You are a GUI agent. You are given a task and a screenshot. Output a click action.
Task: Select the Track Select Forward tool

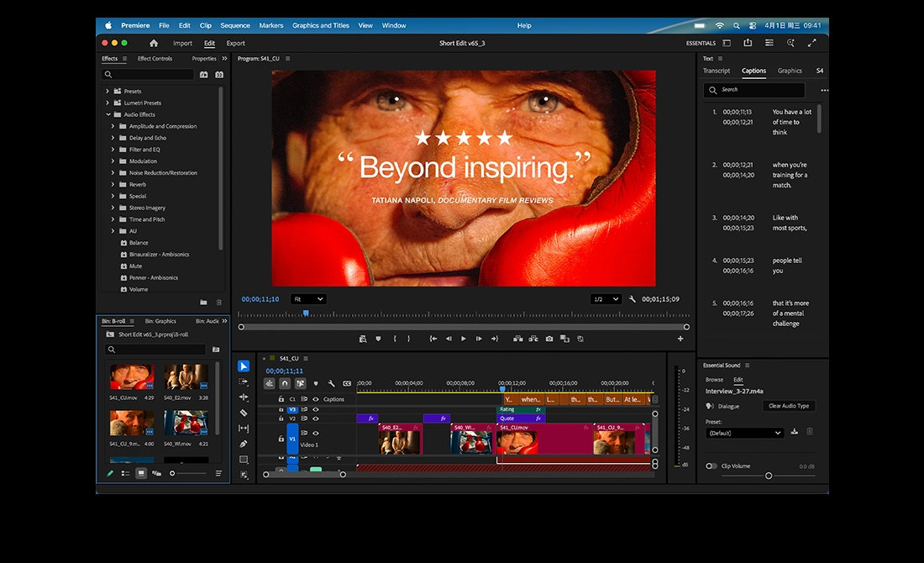tap(244, 381)
